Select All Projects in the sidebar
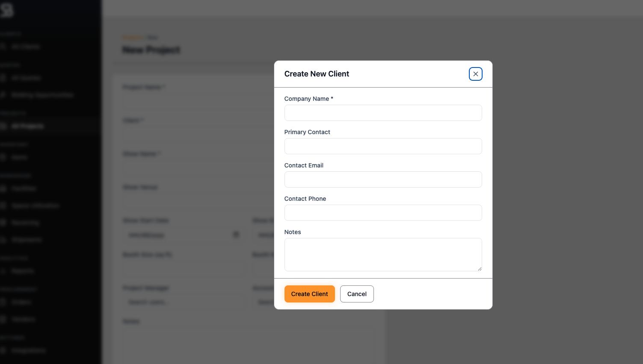Viewport: 643px width, 364px height. click(x=27, y=126)
